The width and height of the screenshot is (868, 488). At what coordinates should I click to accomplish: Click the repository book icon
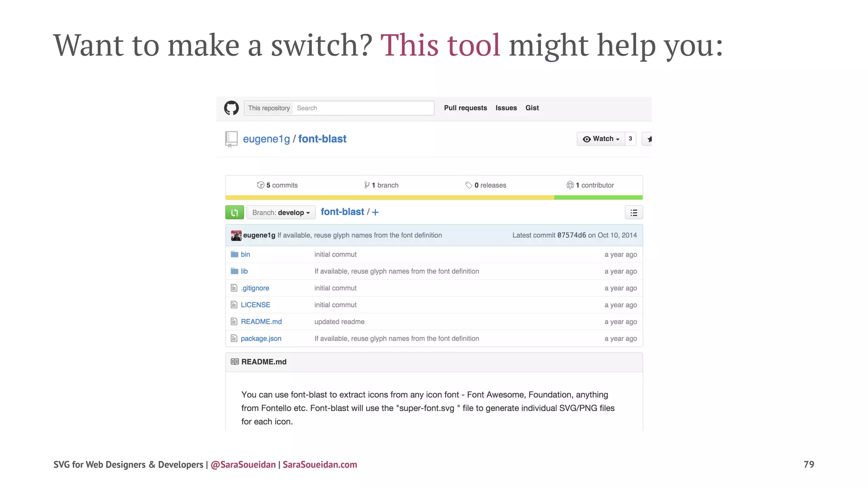pyautogui.click(x=231, y=139)
